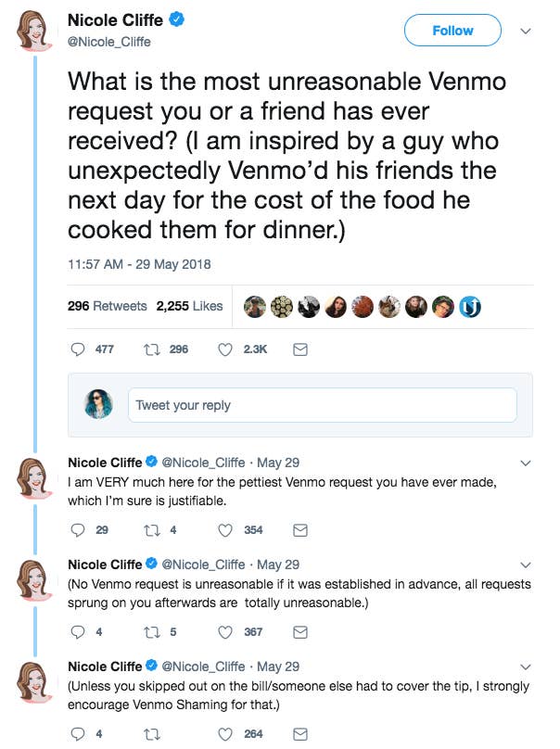Image resolution: width=560 pixels, height=749 pixels.
Task: Open chevron menu on 'pettiest Venmo request' tweet
Action: (526, 462)
